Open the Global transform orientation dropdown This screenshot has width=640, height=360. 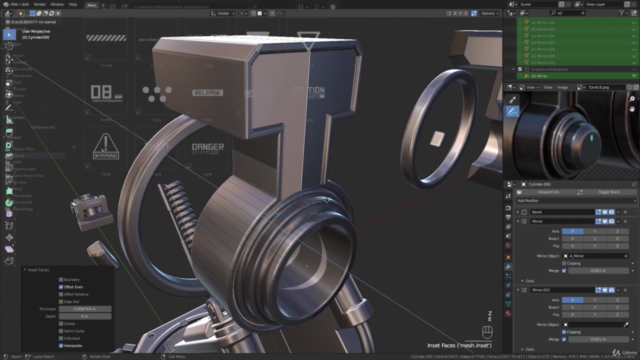(223, 13)
